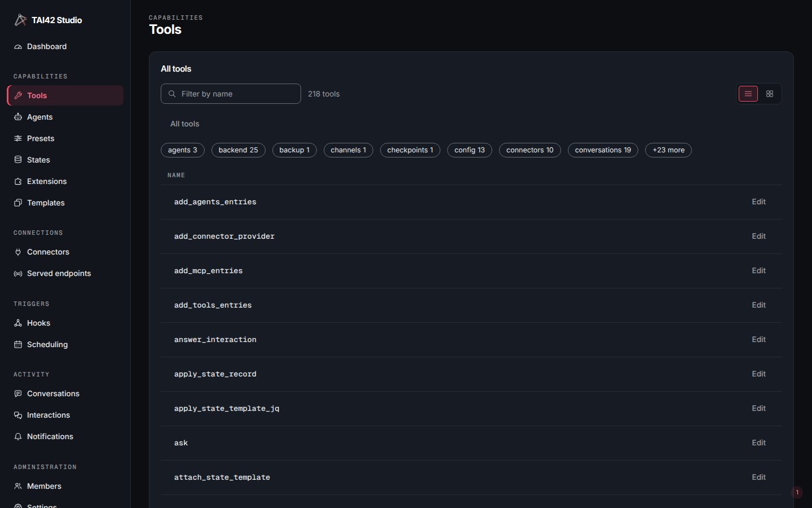Image resolution: width=812 pixels, height=508 pixels.
Task: Click the TAI42 Studio logo icon
Action: [20, 20]
